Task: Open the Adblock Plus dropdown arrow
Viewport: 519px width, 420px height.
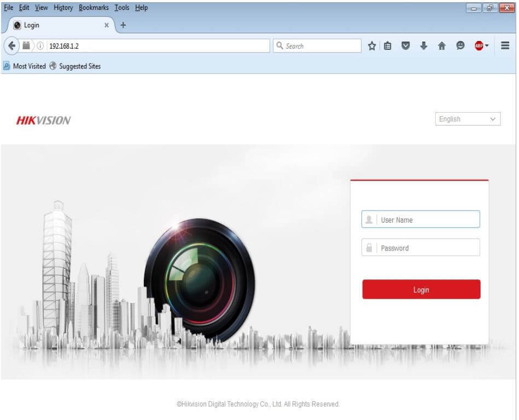Action: 487,46
